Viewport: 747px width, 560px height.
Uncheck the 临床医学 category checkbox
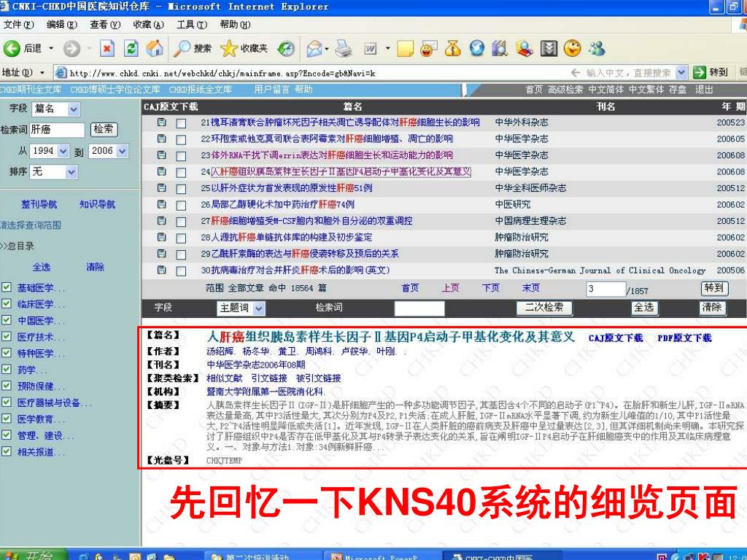click(6, 303)
